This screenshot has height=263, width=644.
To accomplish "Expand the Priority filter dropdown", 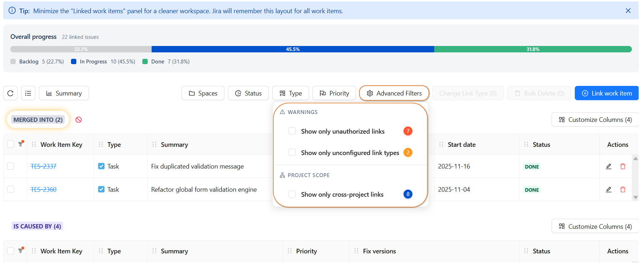I will point(334,93).
